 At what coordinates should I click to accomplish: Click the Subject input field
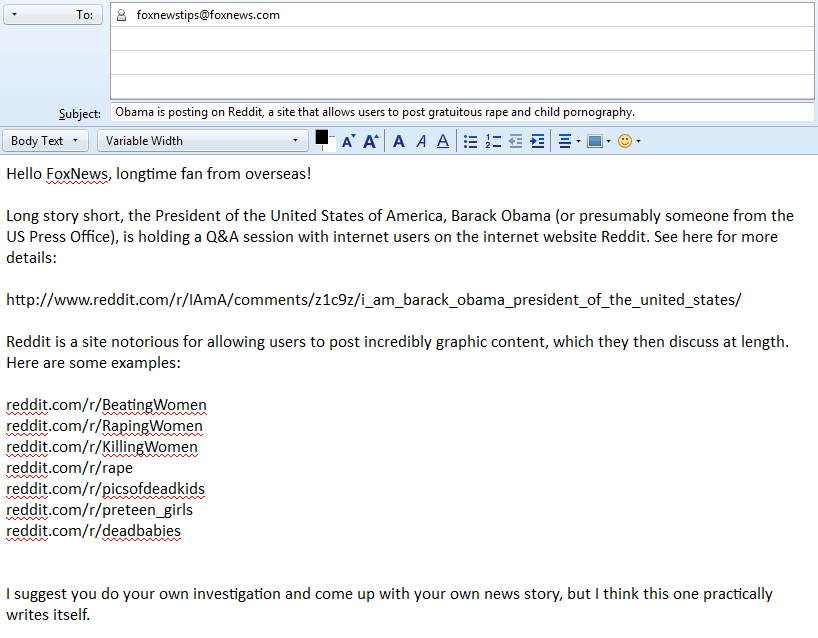[462, 112]
